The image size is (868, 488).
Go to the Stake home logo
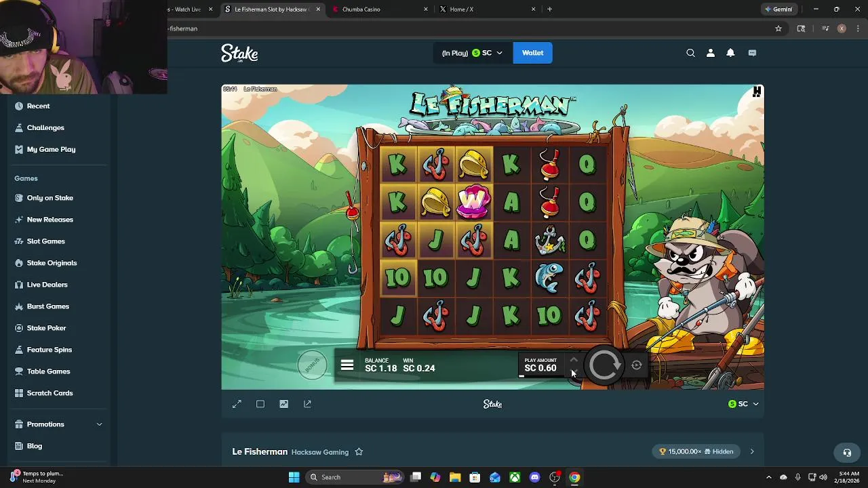[239, 53]
